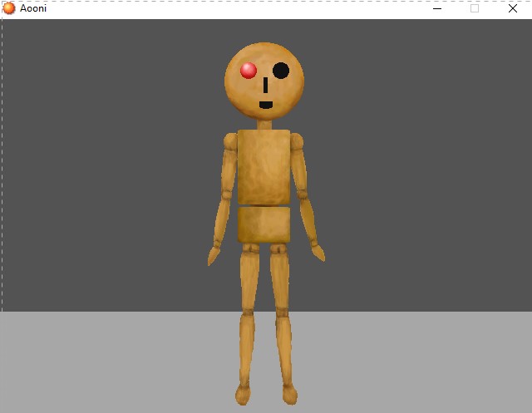The width and height of the screenshot is (532, 413).
Task: Click the puppet's lower pelvis block
Action: coord(264,225)
